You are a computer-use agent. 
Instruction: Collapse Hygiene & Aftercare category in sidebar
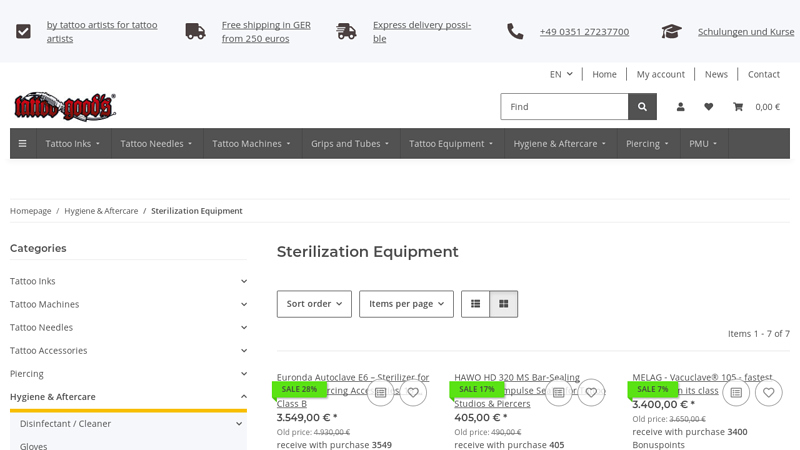[x=244, y=397]
